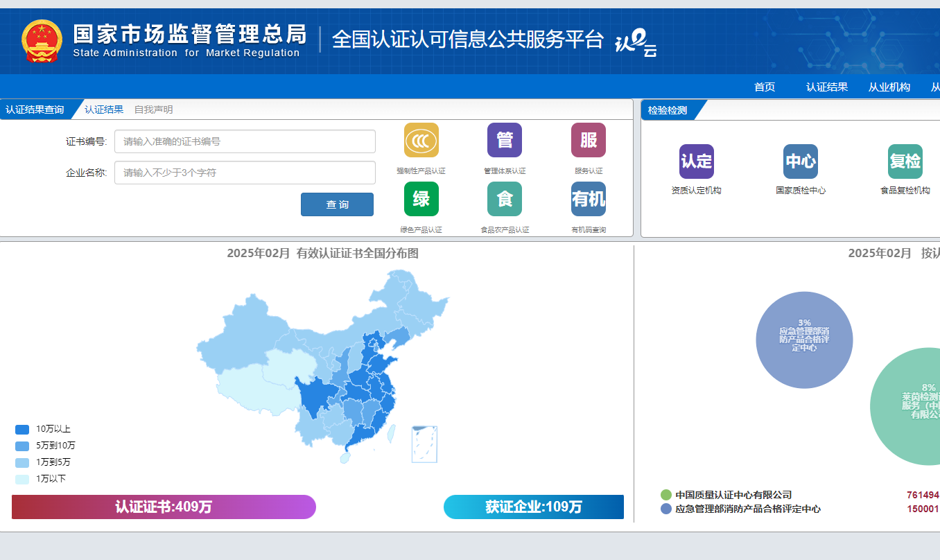Open 食品农产品认证 via the 食 icon
This screenshot has height=560, width=940.
pos(504,199)
